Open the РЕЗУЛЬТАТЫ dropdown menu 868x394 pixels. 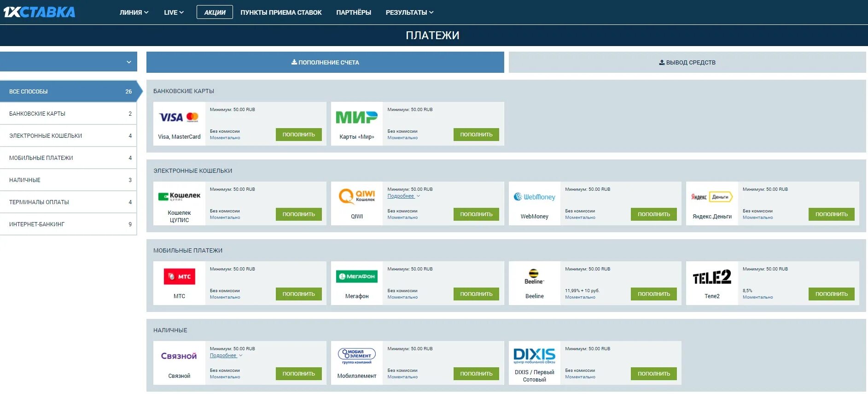click(409, 12)
